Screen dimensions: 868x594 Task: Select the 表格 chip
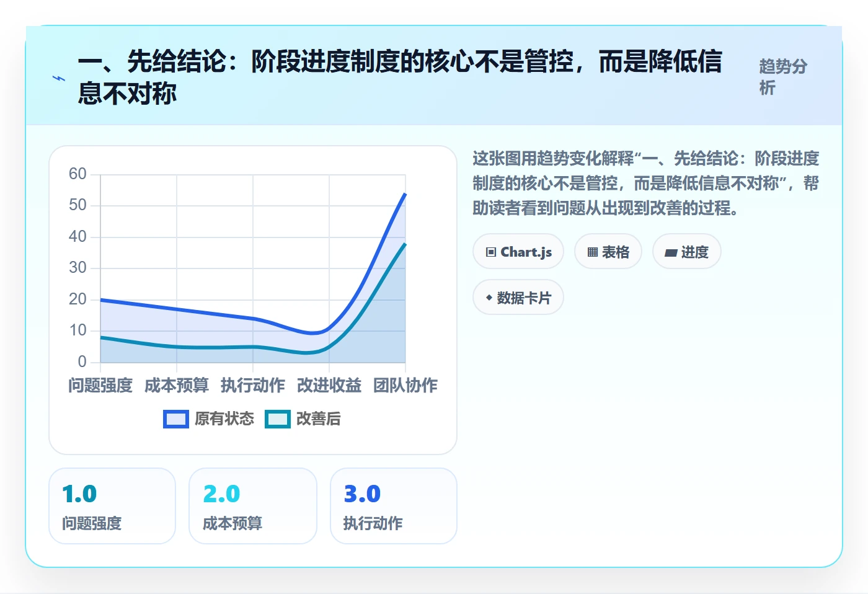(608, 252)
